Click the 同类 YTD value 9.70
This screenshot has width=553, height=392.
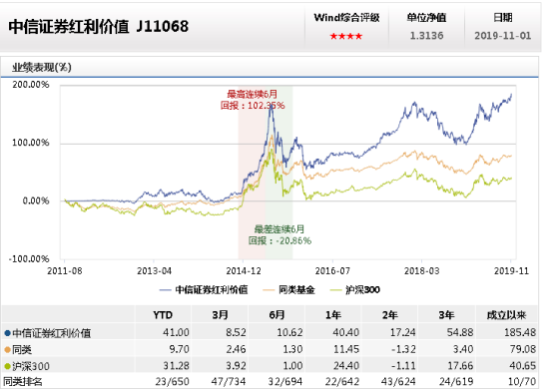click(x=179, y=349)
